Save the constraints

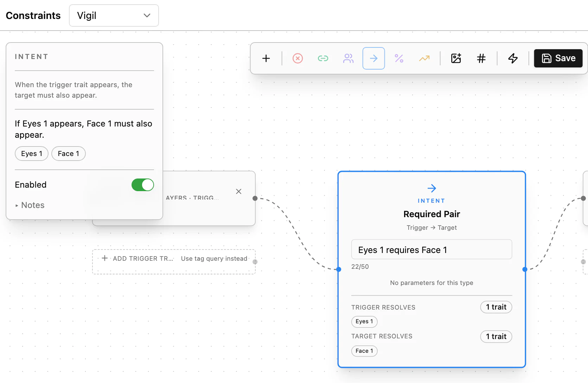coord(558,58)
